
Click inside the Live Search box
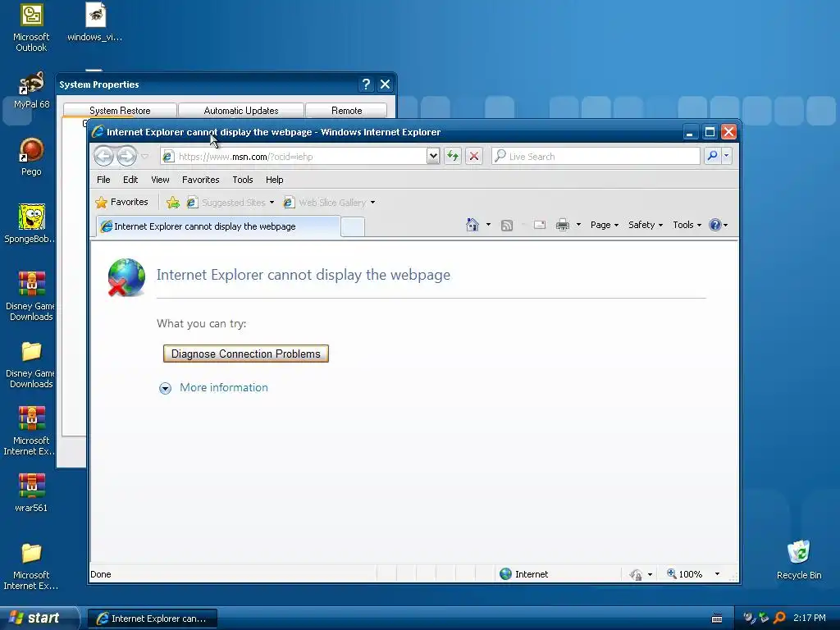pyautogui.click(x=596, y=157)
